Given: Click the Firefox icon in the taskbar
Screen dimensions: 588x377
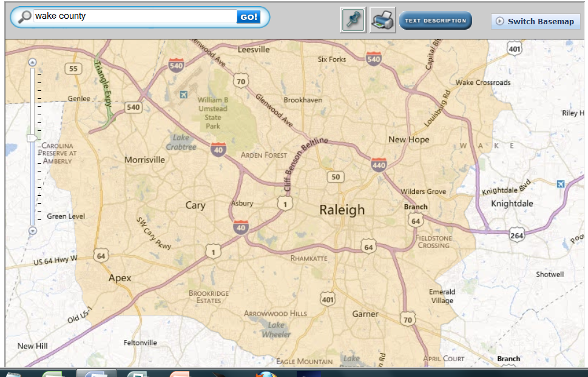Looking at the screenshot, I should 266,373.
